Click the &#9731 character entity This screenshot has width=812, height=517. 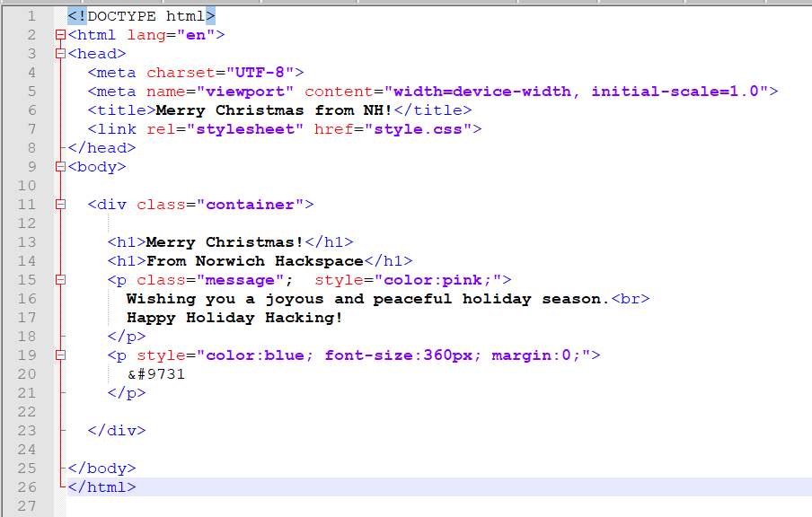[x=156, y=374]
